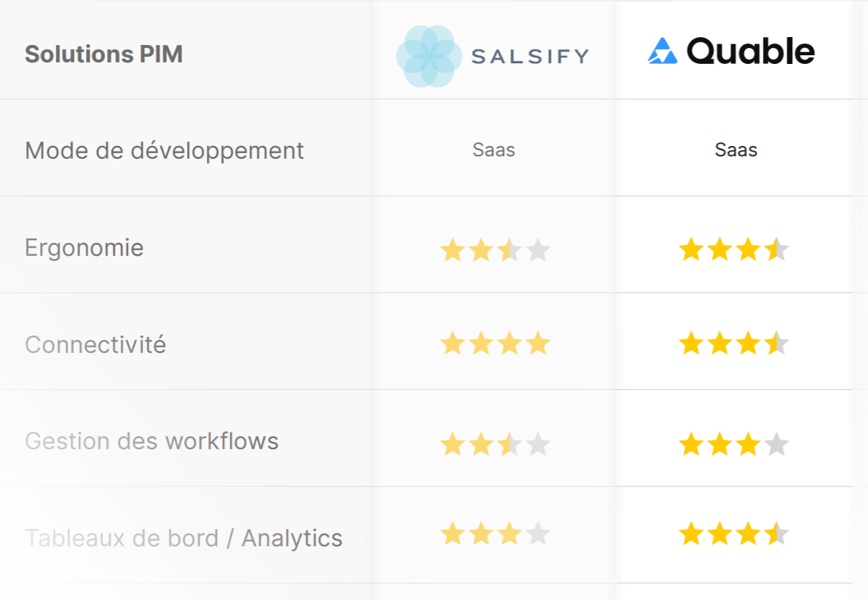Click the Quable triangle logo icon
Image resolution: width=868 pixels, height=600 pixels.
pos(663,51)
